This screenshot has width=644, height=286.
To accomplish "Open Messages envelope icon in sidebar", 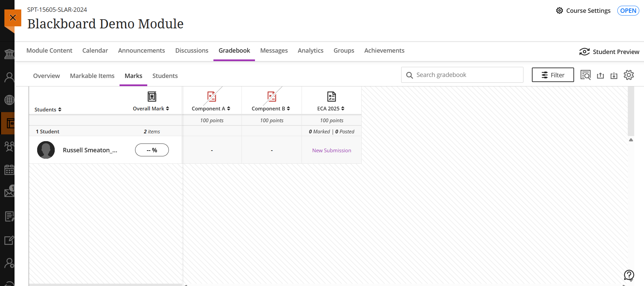I will 9,192.
